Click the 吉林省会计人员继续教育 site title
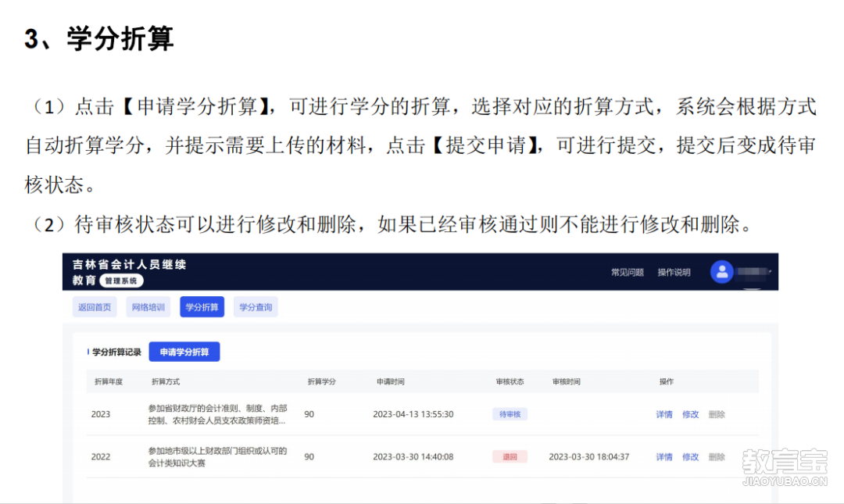Viewport: 844px width, 504px height. click(x=129, y=272)
